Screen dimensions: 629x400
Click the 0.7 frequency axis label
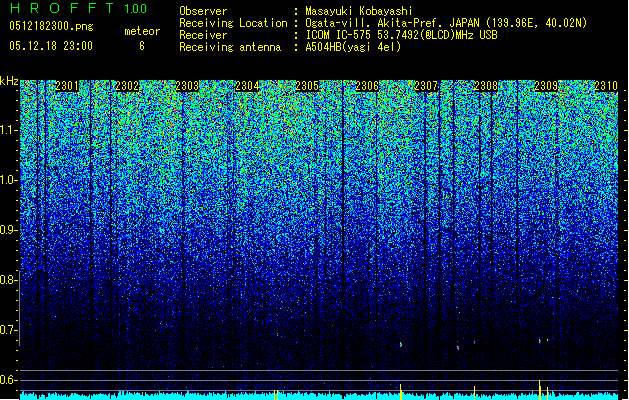(8, 330)
